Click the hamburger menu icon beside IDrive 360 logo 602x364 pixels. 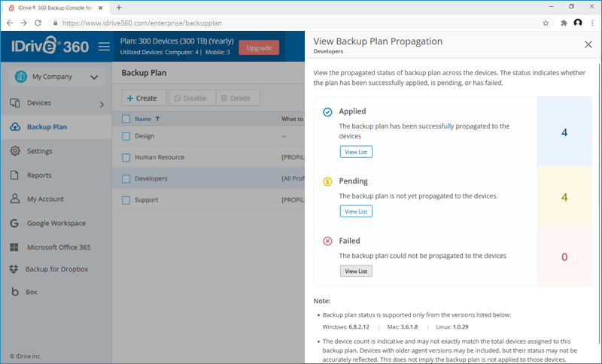pyautogui.click(x=105, y=47)
